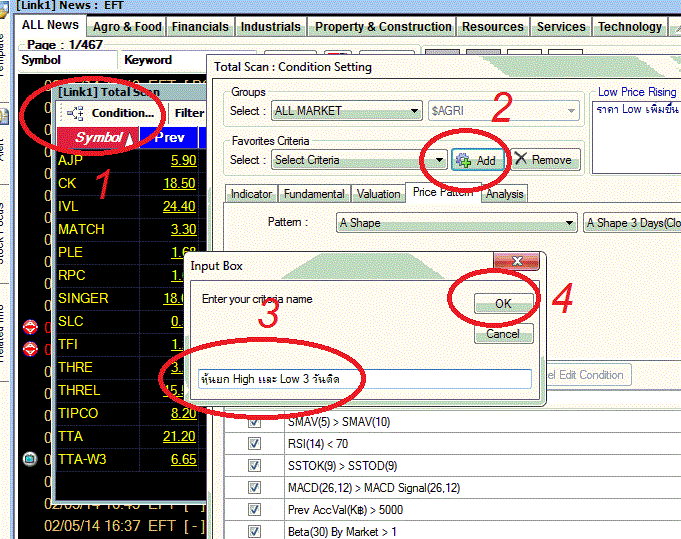Toggle RSI(14) < 70 condition checkbox

(x=254, y=443)
